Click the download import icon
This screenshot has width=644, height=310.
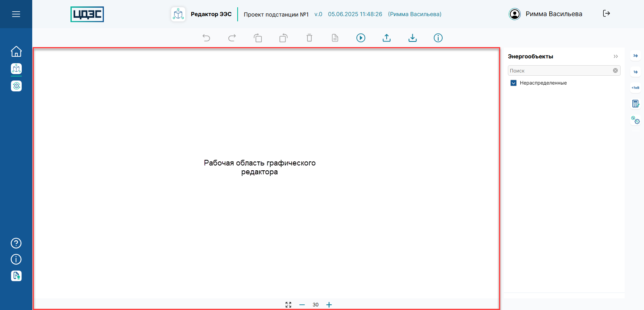[412, 38]
